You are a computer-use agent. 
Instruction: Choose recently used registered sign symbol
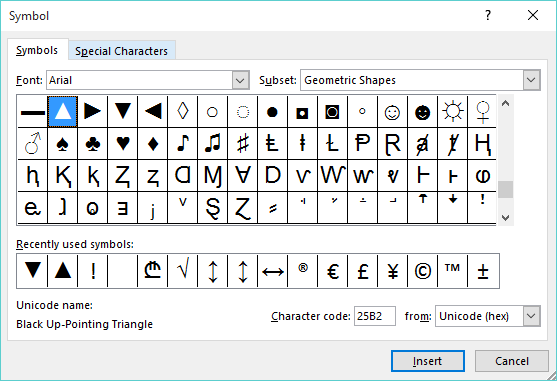point(303,271)
